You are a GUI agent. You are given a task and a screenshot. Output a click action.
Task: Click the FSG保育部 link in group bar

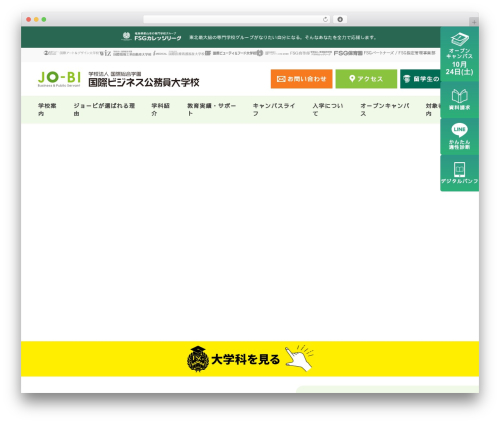pyautogui.click(x=348, y=53)
